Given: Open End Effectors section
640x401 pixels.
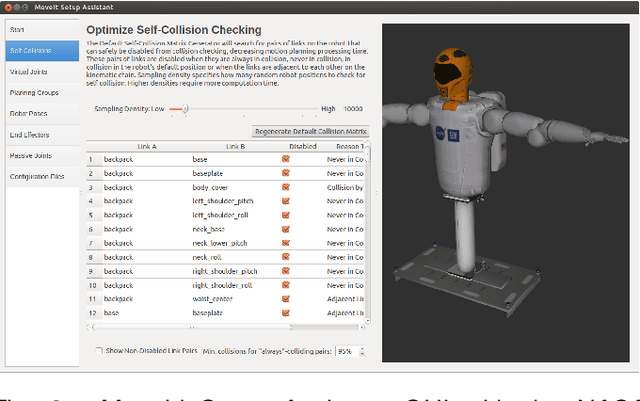Looking at the screenshot, I should tap(40, 134).
